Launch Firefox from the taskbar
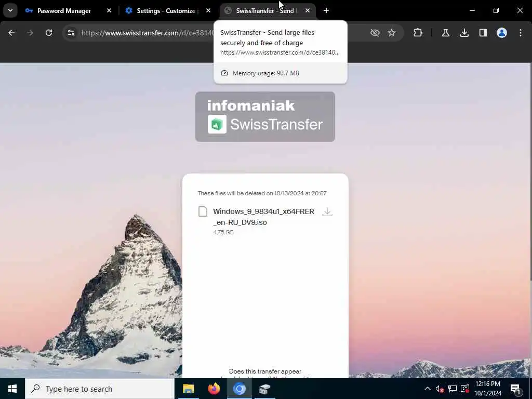 pyautogui.click(x=214, y=389)
